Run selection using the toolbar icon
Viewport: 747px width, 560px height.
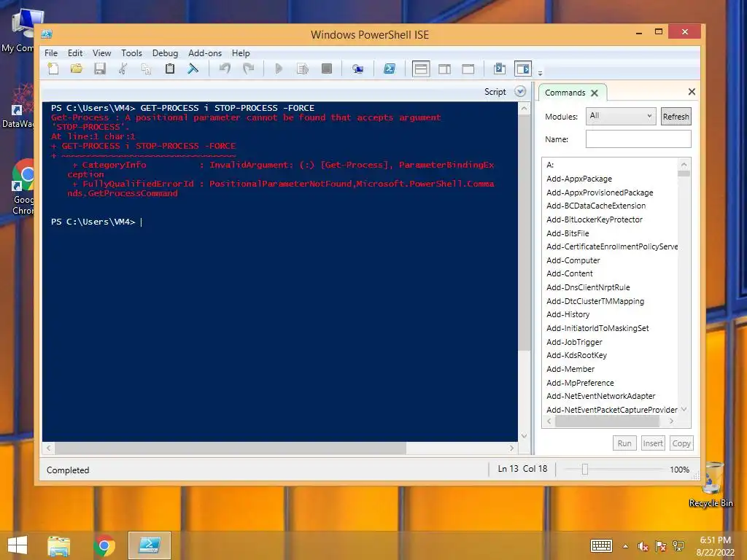tap(303, 69)
